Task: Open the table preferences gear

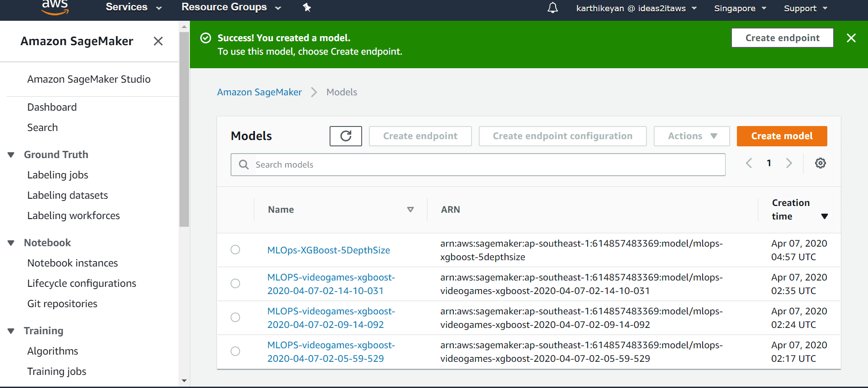Action: 821,163
